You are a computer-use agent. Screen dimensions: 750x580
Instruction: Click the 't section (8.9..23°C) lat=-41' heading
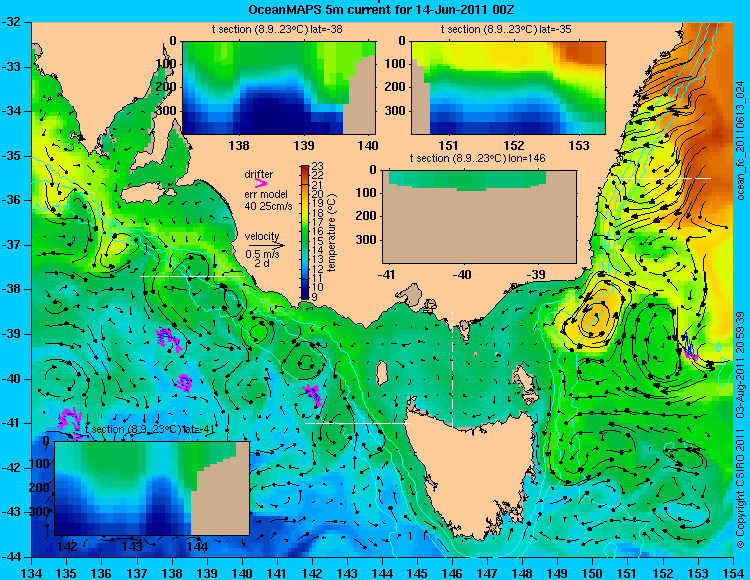click(150, 429)
